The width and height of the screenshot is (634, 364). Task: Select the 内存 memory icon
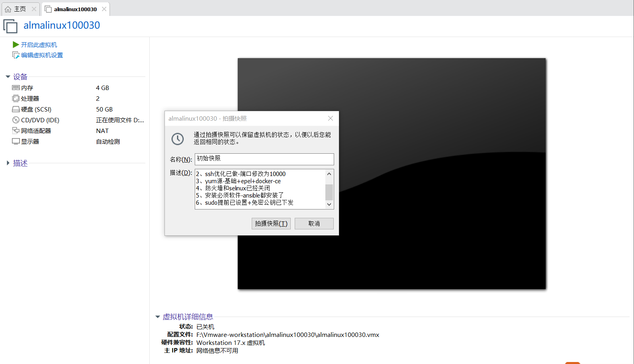pyautogui.click(x=16, y=88)
